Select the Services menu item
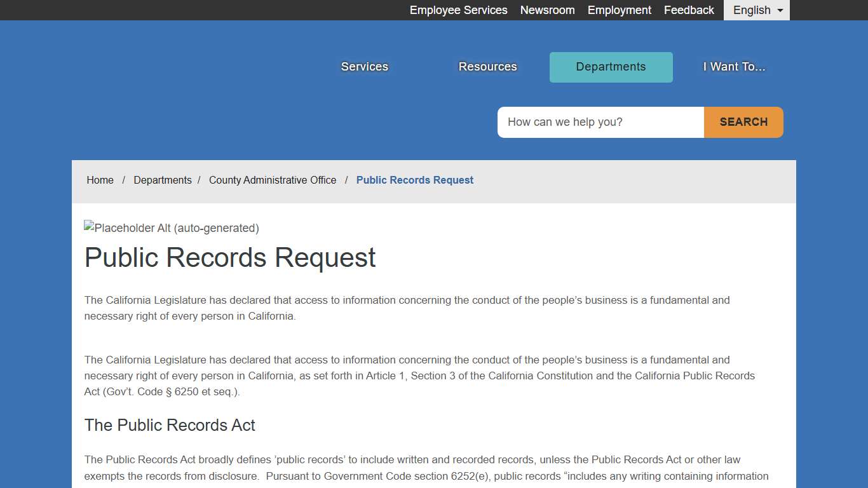 pyautogui.click(x=364, y=66)
